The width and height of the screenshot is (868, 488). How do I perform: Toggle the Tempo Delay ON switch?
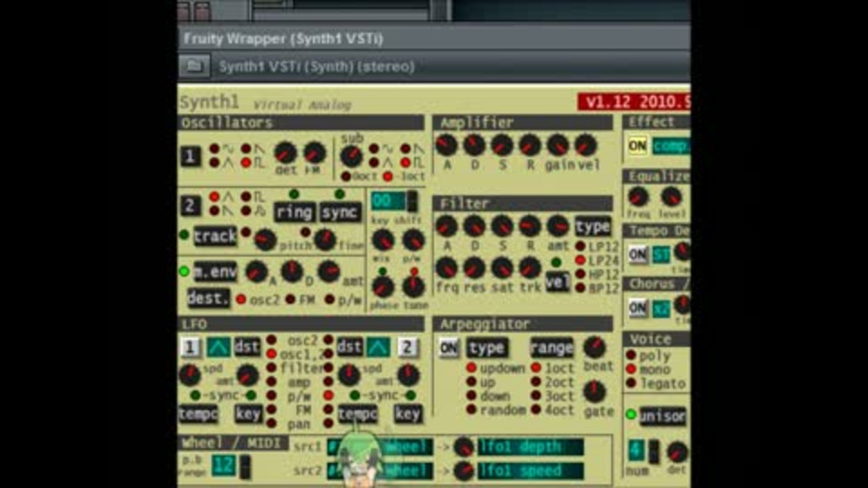pos(637,255)
